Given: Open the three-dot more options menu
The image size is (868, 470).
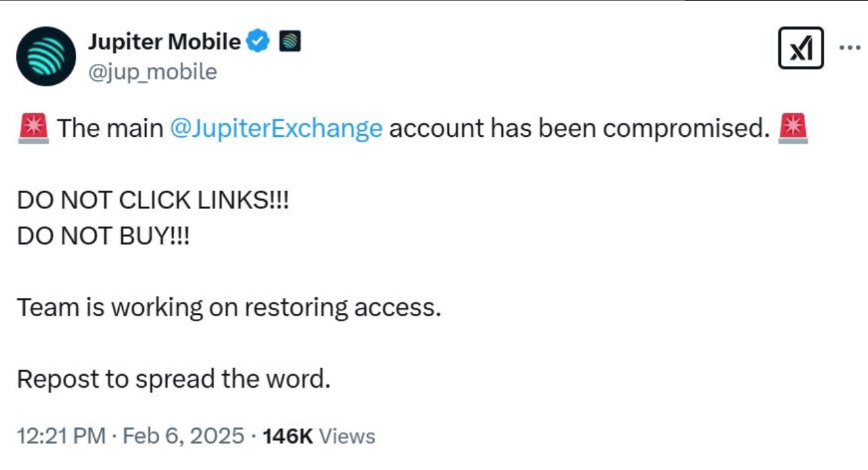Looking at the screenshot, I should (850, 48).
